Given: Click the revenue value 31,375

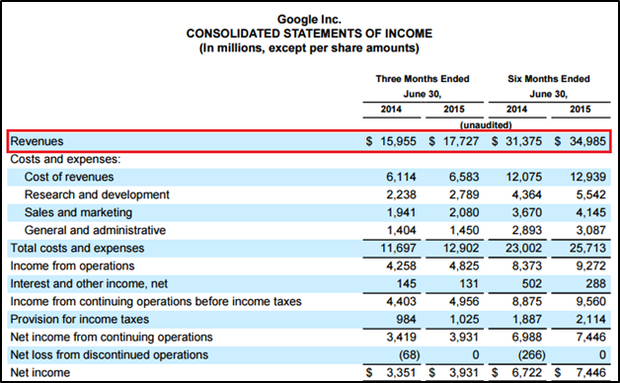Looking at the screenshot, I should click(x=524, y=141).
